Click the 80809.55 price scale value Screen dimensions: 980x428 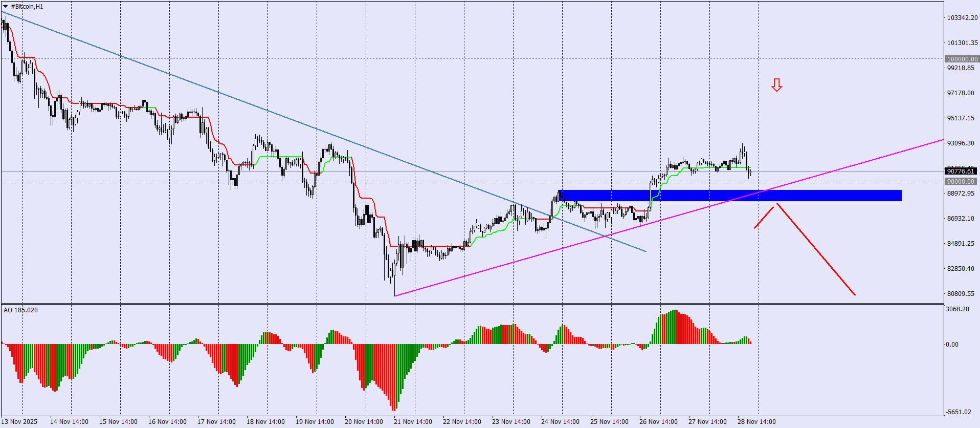click(x=961, y=294)
